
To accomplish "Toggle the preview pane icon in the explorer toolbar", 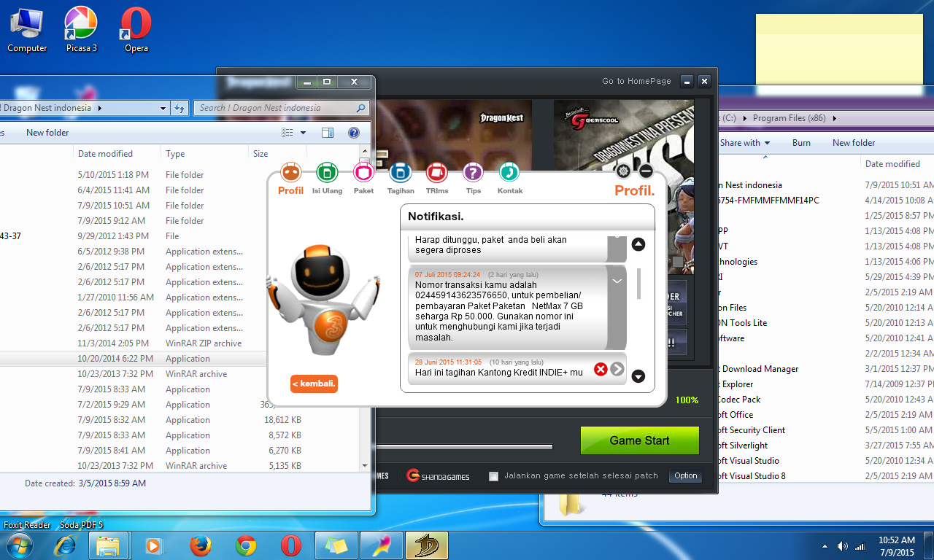I will tap(328, 133).
